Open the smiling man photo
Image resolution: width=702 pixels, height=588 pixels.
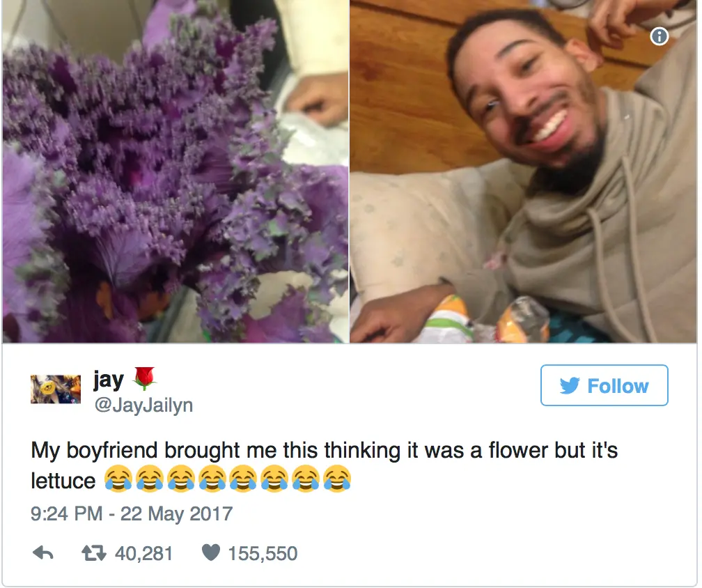(523, 171)
